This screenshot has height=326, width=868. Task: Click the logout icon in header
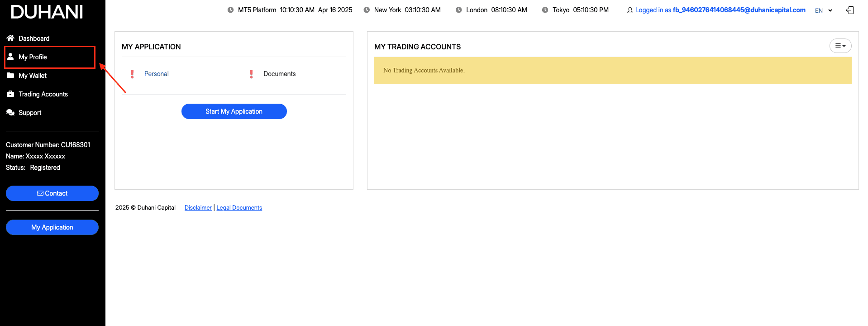click(x=850, y=10)
